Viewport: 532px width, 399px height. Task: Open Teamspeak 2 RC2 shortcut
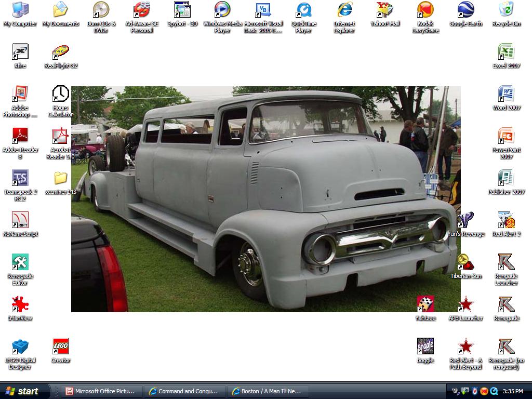coord(20,178)
